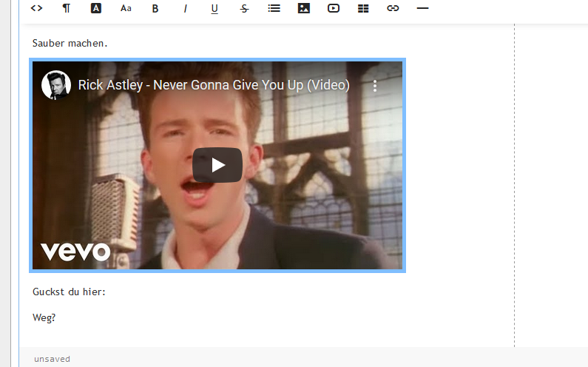Toggle italic formatting
The width and height of the screenshot is (588, 367).
coord(185,9)
